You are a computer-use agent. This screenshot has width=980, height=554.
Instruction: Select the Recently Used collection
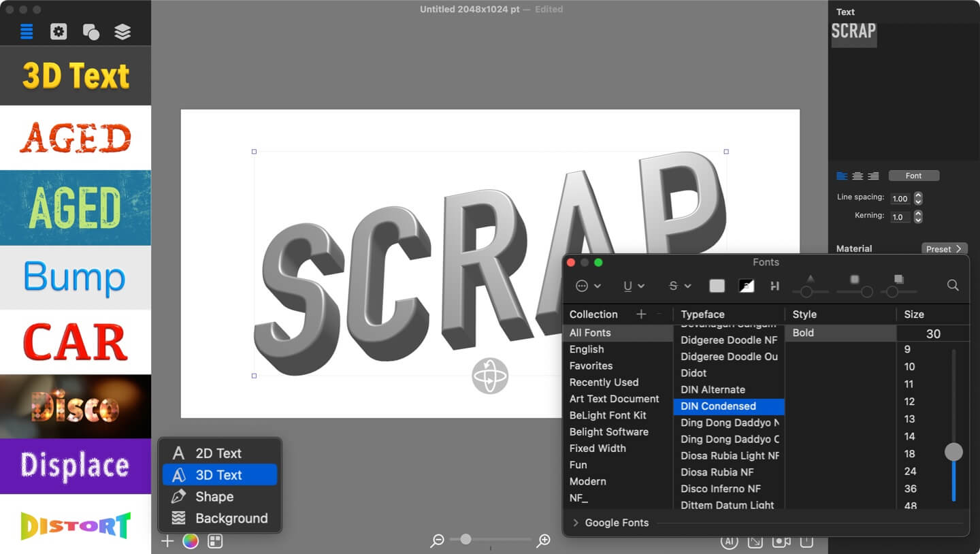618,382
